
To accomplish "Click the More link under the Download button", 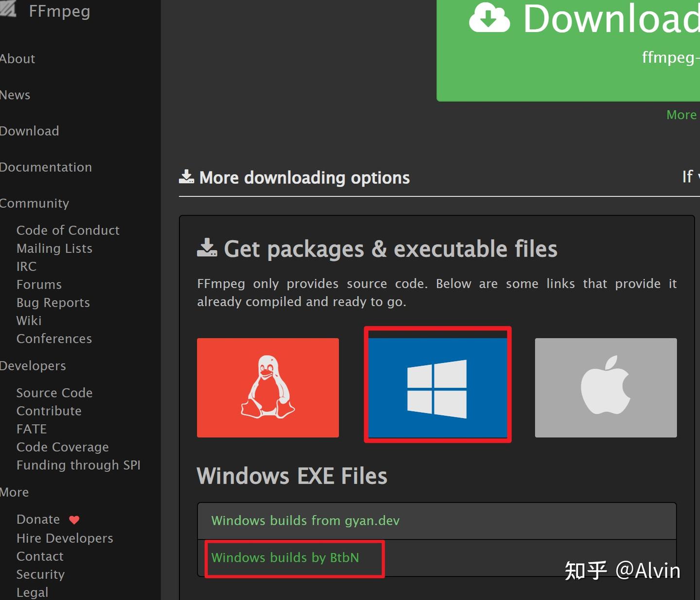I will coord(682,115).
